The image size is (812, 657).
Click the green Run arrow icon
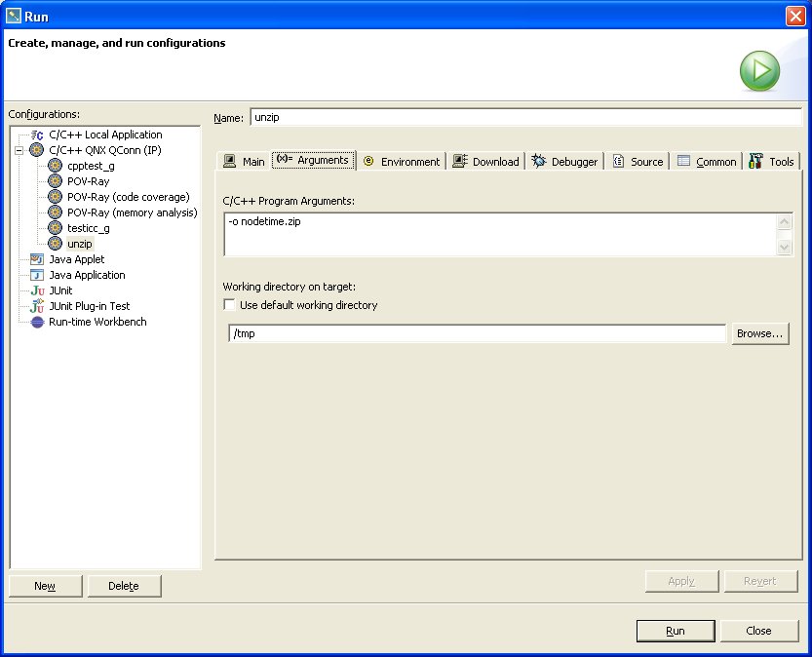click(x=758, y=71)
